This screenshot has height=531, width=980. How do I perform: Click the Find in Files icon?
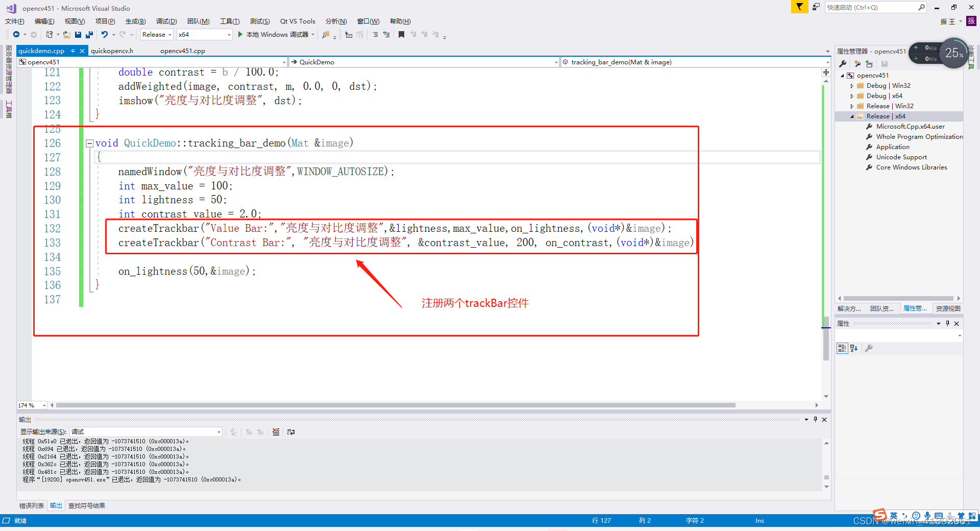tap(325, 34)
